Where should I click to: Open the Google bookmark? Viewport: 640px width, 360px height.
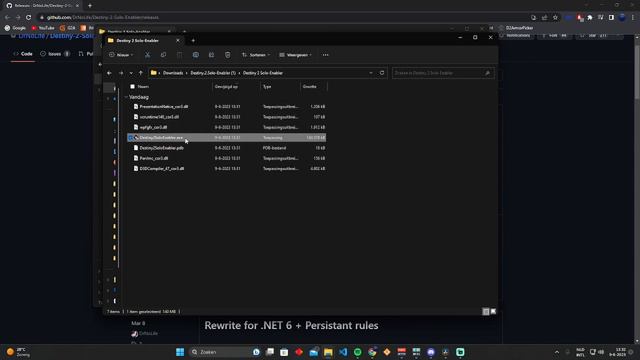point(15,28)
